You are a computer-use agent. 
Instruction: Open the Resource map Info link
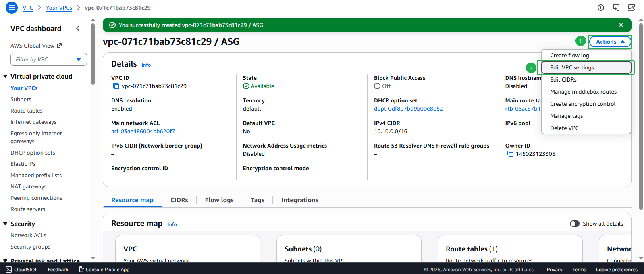point(172,224)
